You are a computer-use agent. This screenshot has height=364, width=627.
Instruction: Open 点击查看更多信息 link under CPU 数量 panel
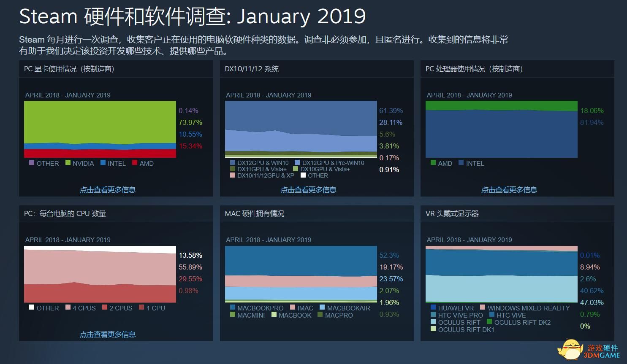[x=108, y=334]
